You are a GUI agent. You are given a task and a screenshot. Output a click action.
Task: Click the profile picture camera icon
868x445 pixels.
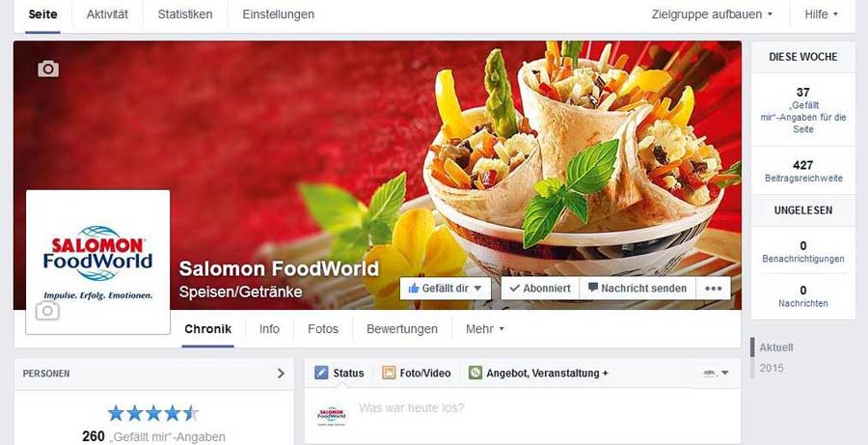[x=47, y=311]
